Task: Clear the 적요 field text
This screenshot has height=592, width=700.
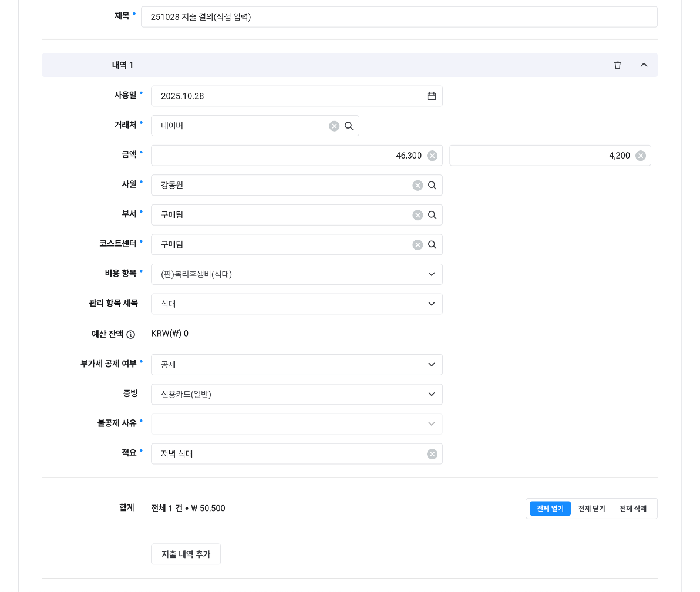Action: pyautogui.click(x=432, y=454)
